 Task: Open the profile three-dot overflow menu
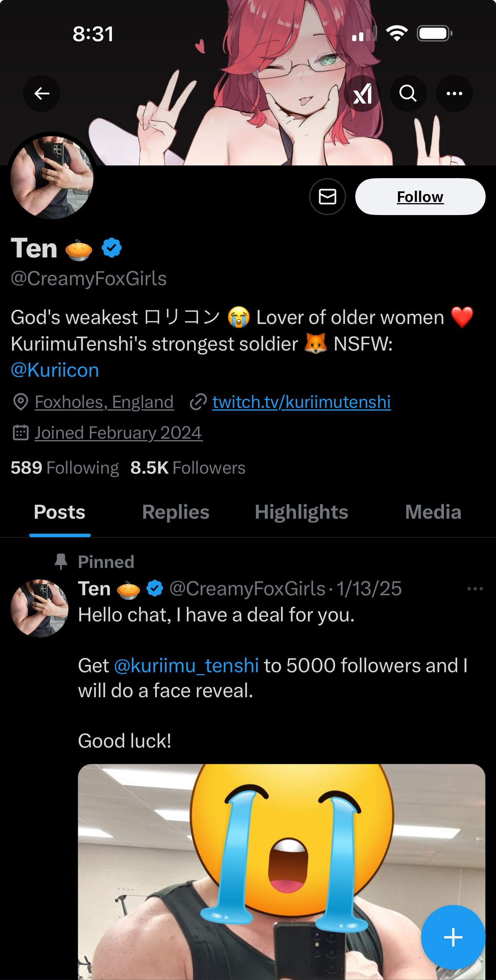(x=454, y=93)
